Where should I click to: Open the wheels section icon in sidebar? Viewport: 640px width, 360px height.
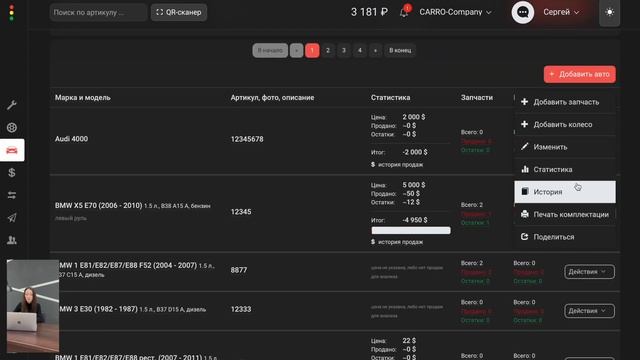tap(12, 128)
